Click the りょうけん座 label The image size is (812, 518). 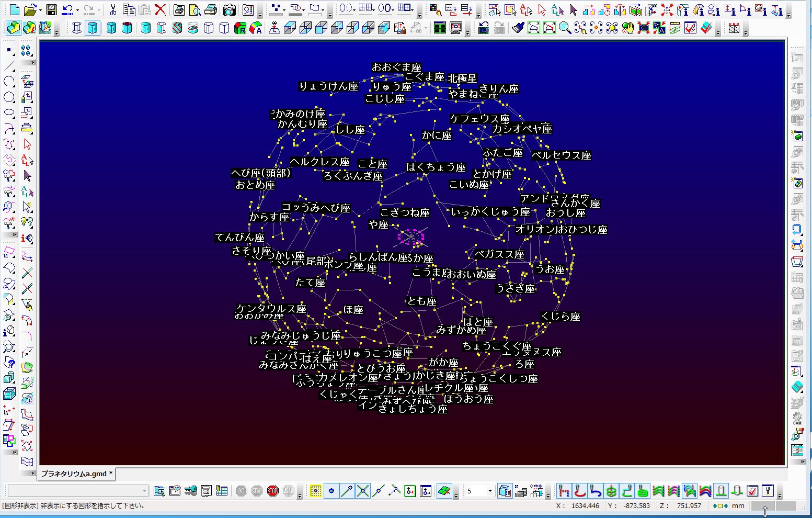[x=328, y=86]
